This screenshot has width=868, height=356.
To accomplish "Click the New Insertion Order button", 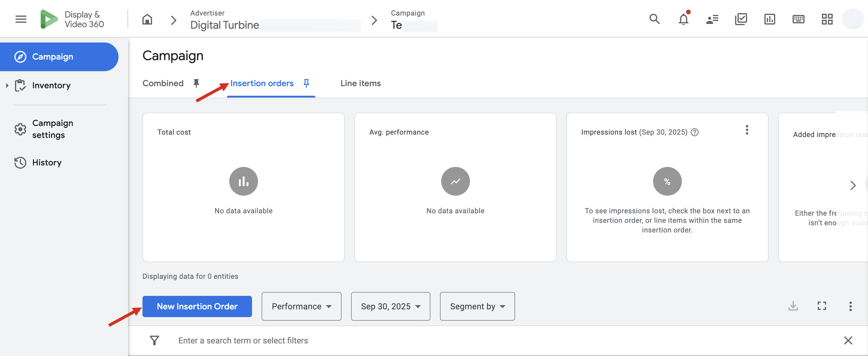I will [x=197, y=306].
